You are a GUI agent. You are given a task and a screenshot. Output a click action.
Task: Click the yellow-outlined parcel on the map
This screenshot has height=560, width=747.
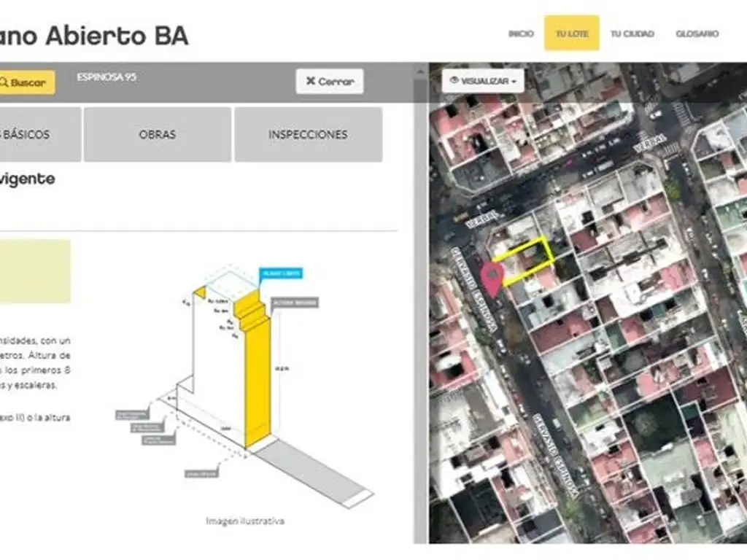(525, 260)
